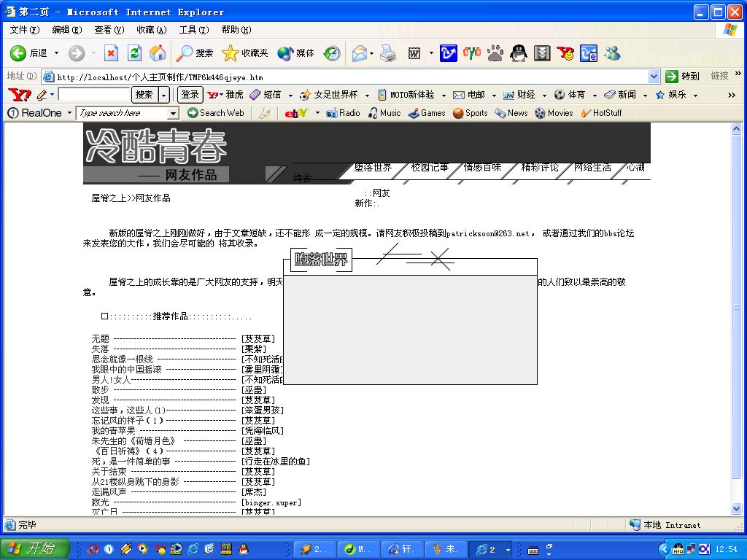Click the QQ penguin toolbar icon

coord(519,53)
